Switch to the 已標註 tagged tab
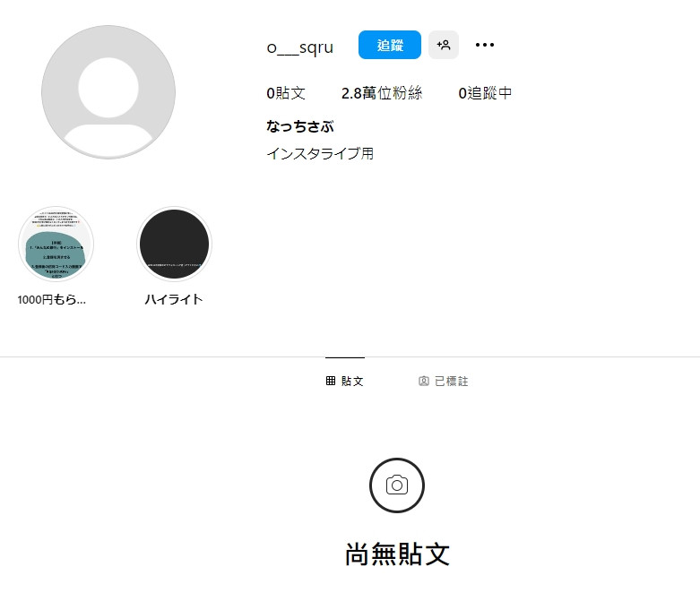Image resolution: width=700 pixels, height=601 pixels. click(444, 381)
